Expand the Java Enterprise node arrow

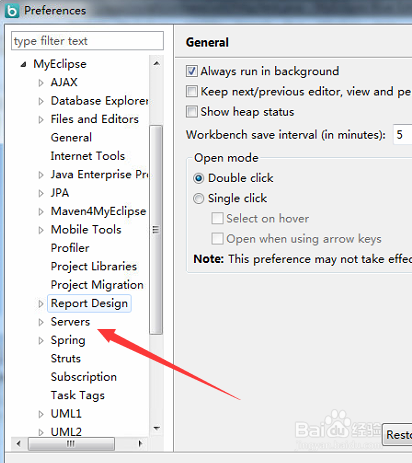pyautogui.click(x=41, y=175)
